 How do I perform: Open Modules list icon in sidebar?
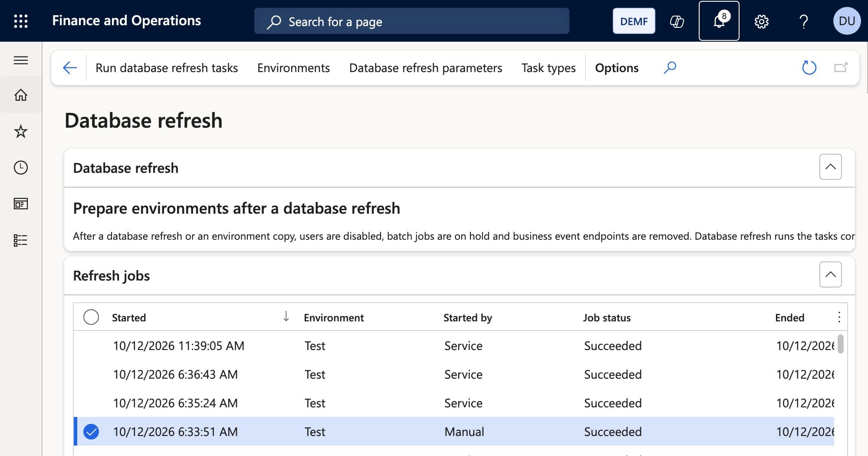(21, 240)
